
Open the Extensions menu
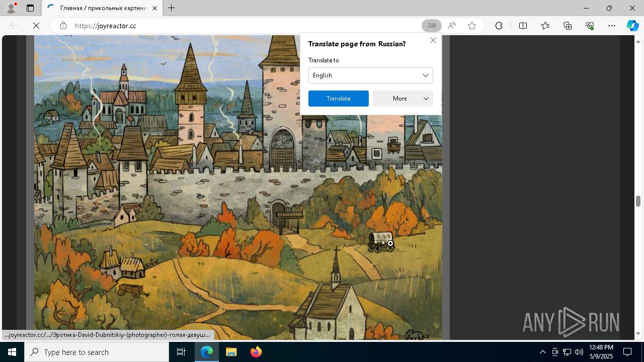pos(499,26)
